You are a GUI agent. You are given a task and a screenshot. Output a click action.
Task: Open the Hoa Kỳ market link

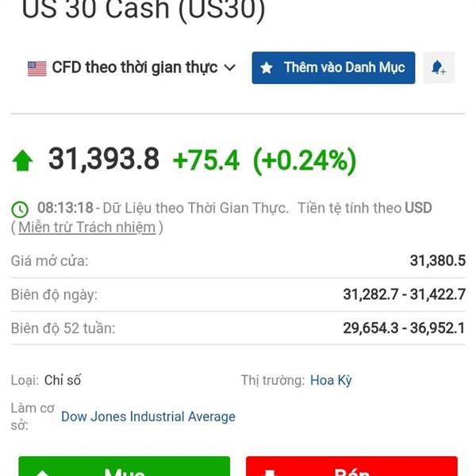click(331, 380)
